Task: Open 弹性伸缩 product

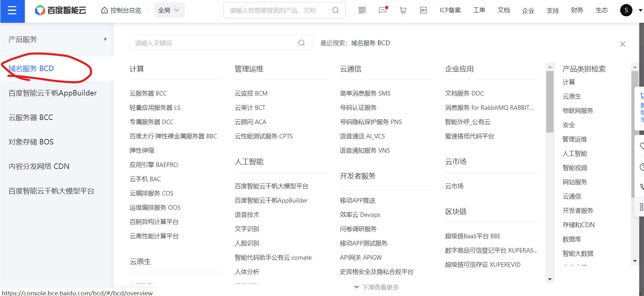Action: (x=142, y=151)
